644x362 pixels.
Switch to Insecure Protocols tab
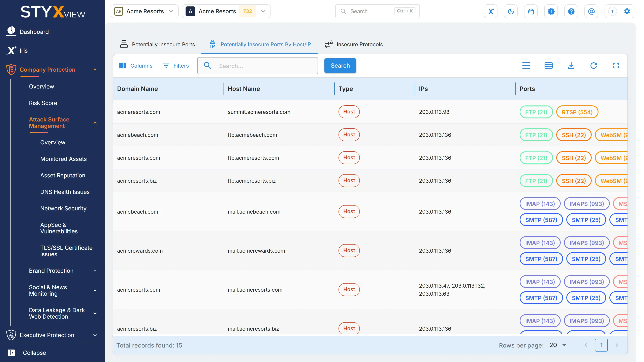coord(354,44)
